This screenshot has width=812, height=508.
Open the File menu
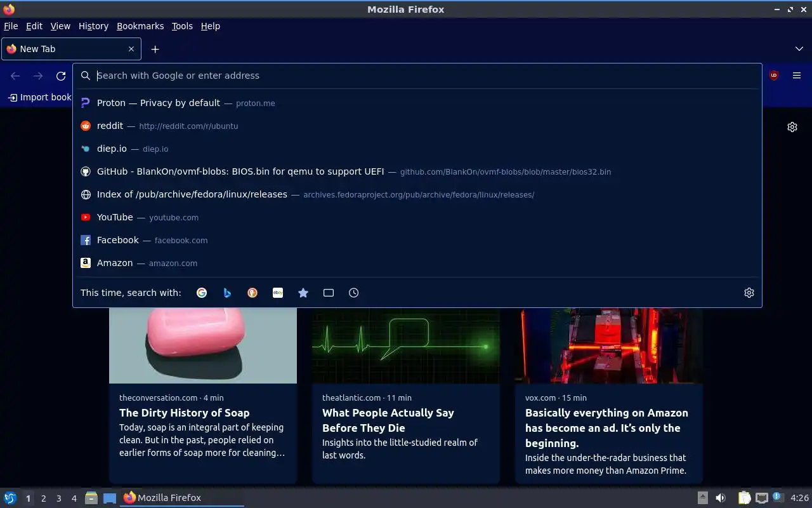click(11, 26)
